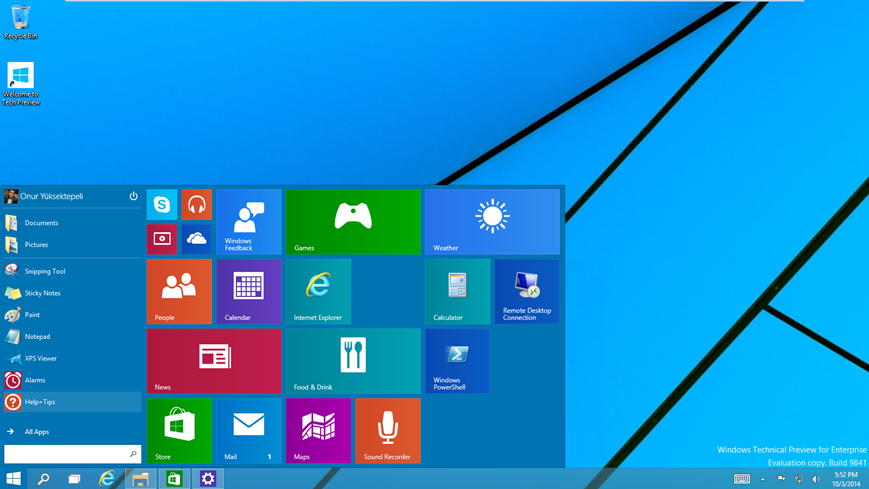
Task: Open the News tile
Action: (x=214, y=361)
